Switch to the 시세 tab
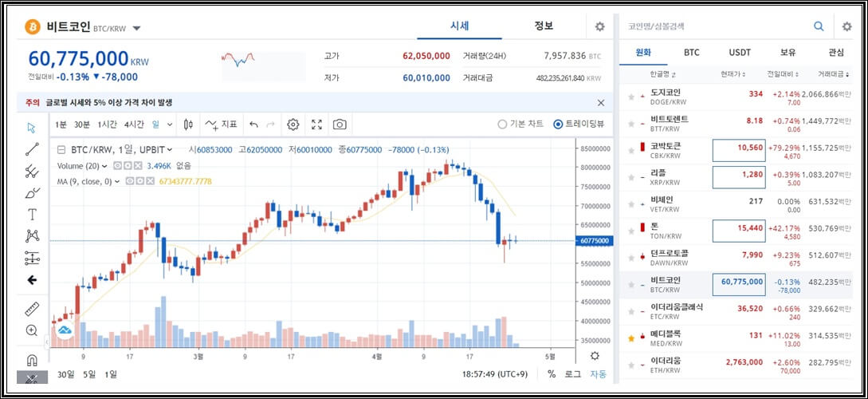This screenshot has height=399, width=868. (x=459, y=26)
